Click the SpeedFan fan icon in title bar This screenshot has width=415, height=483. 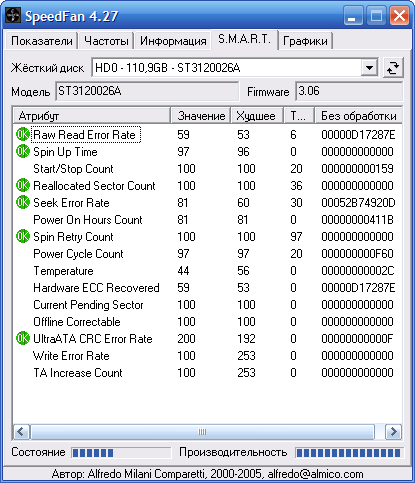(x=13, y=15)
